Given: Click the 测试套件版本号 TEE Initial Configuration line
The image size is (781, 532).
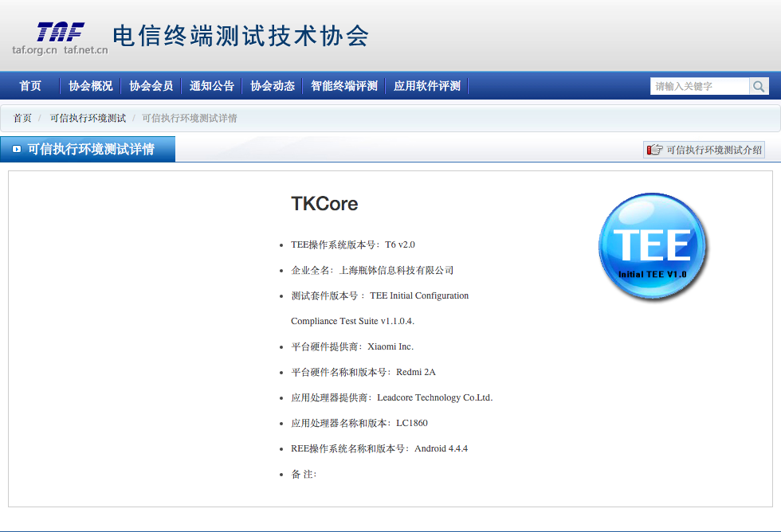Looking at the screenshot, I should pyautogui.click(x=379, y=295).
